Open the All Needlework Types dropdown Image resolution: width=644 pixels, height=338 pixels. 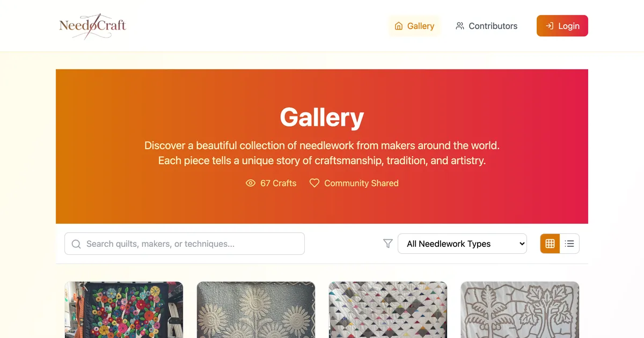[x=462, y=244]
